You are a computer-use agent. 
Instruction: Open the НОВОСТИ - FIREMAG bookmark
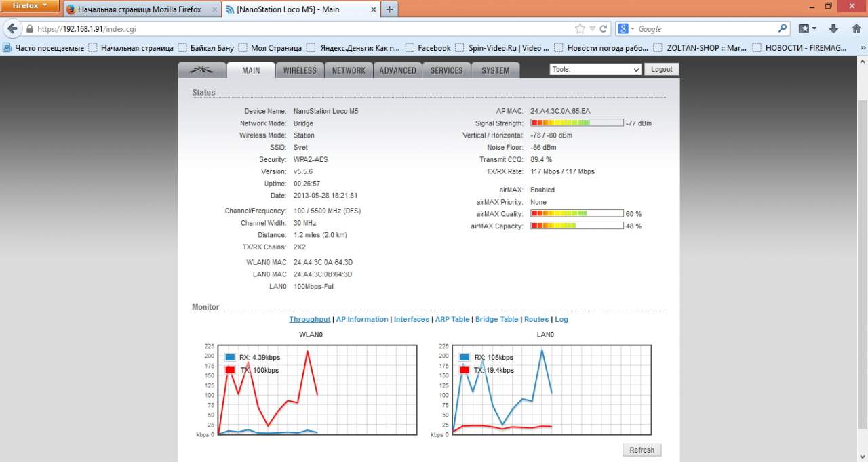point(800,48)
